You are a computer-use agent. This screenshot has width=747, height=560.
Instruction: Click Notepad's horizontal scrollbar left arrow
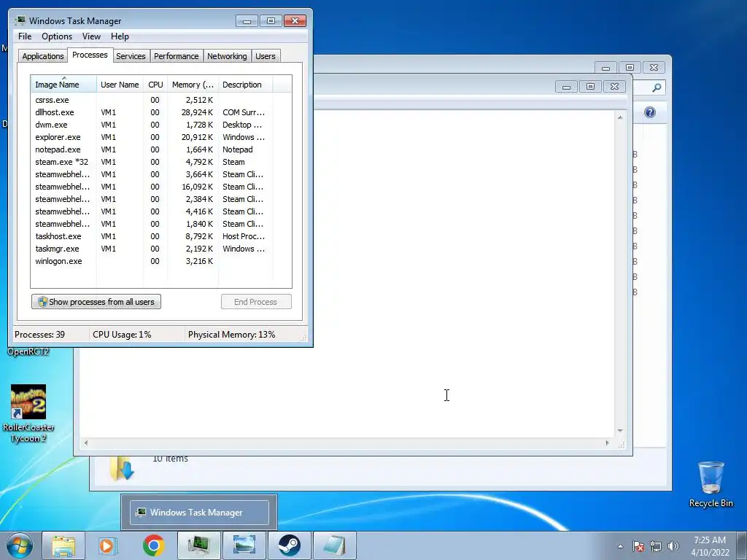(x=86, y=443)
